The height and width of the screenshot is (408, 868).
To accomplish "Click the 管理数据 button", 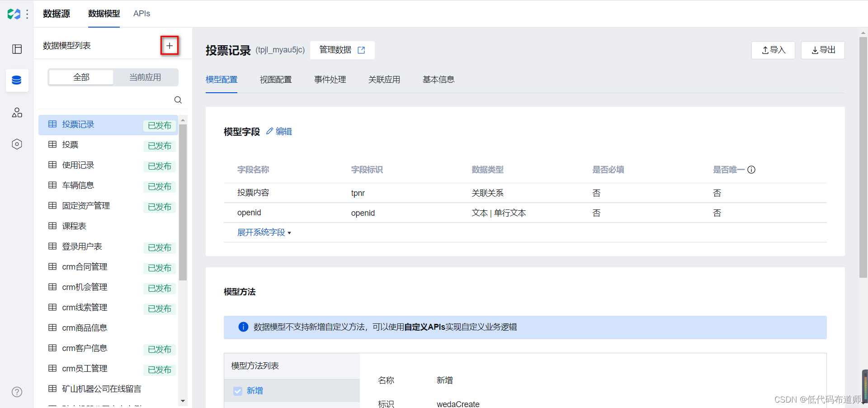I will tap(342, 50).
